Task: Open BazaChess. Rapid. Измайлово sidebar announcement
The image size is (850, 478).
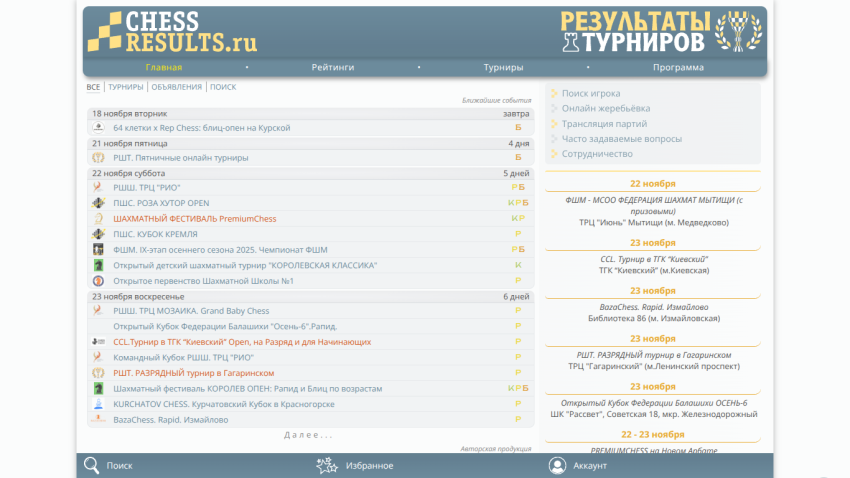Action: click(x=654, y=307)
